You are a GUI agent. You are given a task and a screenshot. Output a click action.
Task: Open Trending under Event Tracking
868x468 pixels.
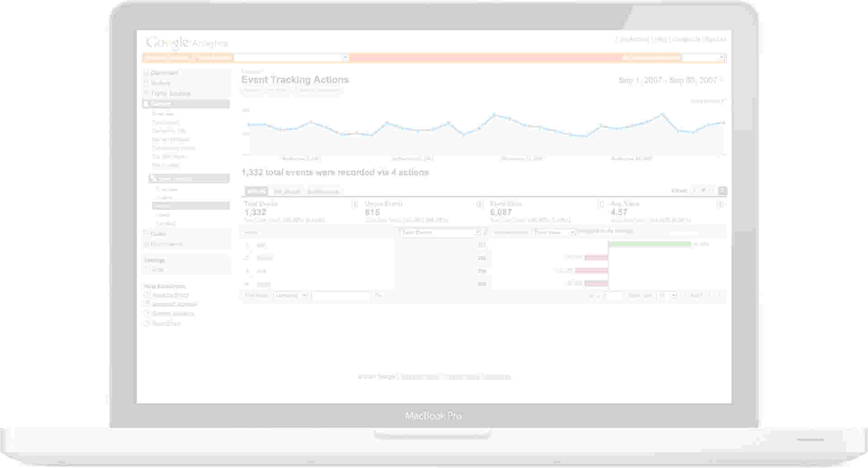tap(165, 224)
